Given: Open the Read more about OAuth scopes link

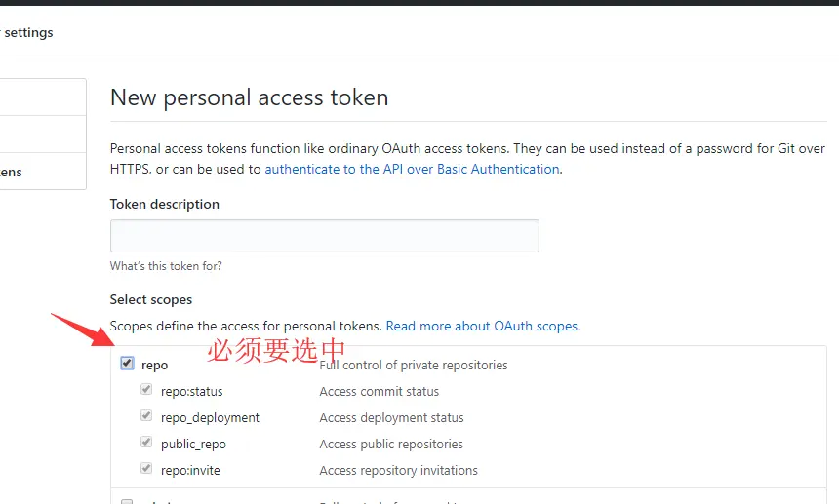Looking at the screenshot, I should pyautogui.click(x=482, y=326).
